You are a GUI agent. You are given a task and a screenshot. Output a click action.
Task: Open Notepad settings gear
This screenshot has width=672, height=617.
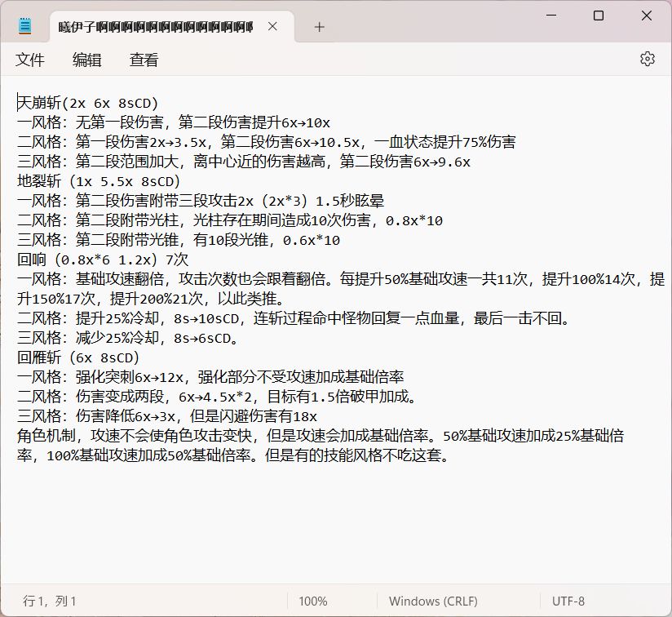click(648, 59)
